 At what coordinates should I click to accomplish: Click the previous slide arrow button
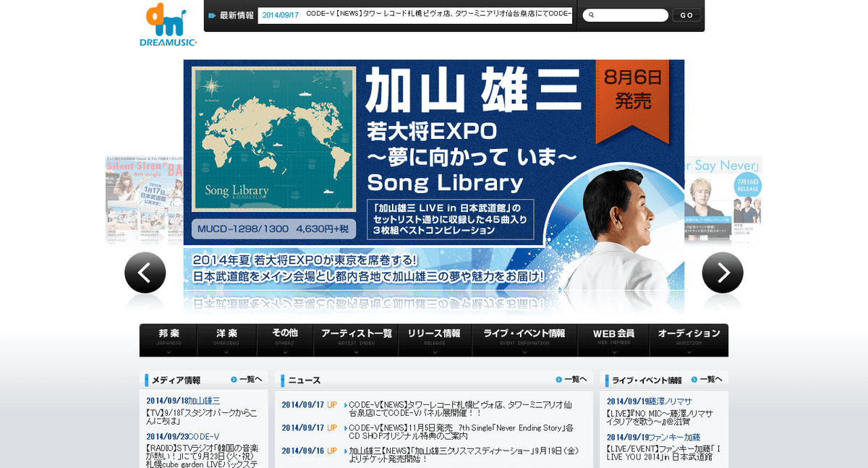click(145, 272)
